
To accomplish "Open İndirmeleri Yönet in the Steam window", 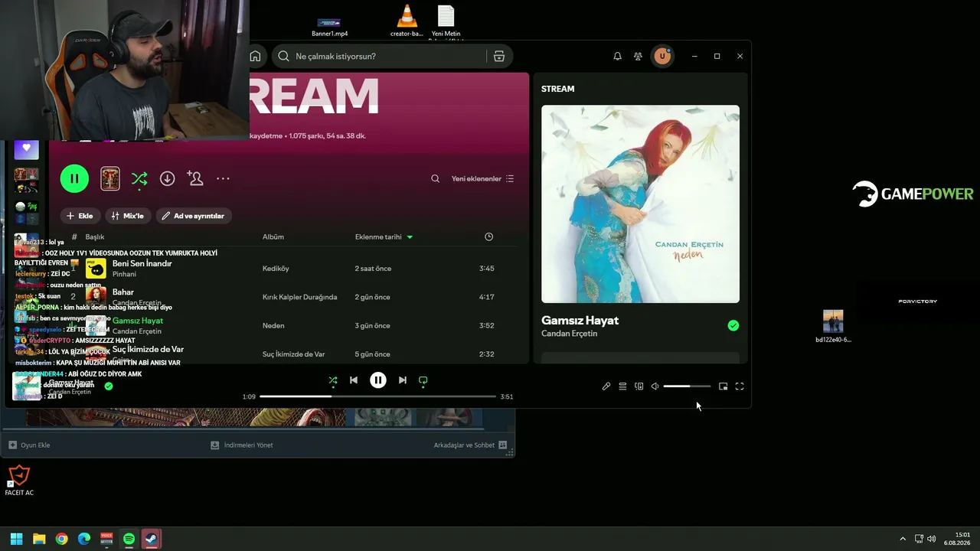I will click(242, 445).
